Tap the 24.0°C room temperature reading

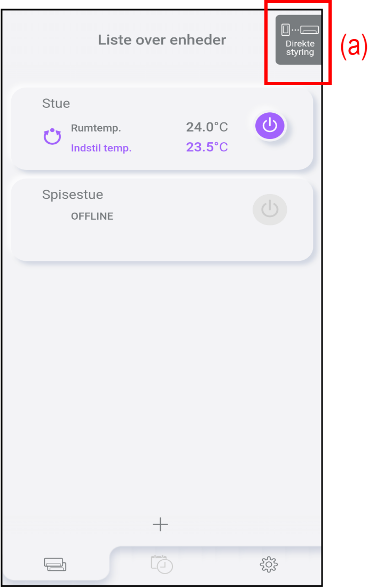207,127
